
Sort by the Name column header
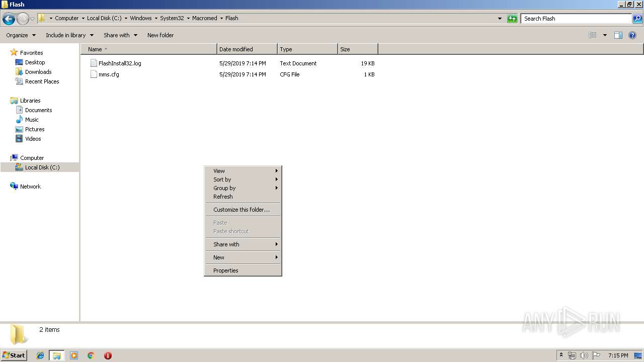(x=149, y=49)
